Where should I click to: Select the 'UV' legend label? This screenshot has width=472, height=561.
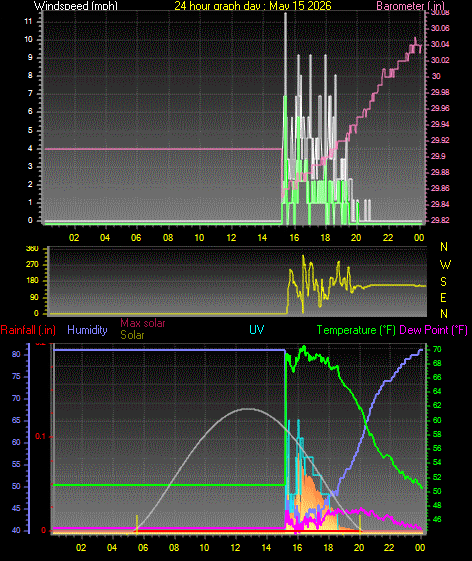257,330
